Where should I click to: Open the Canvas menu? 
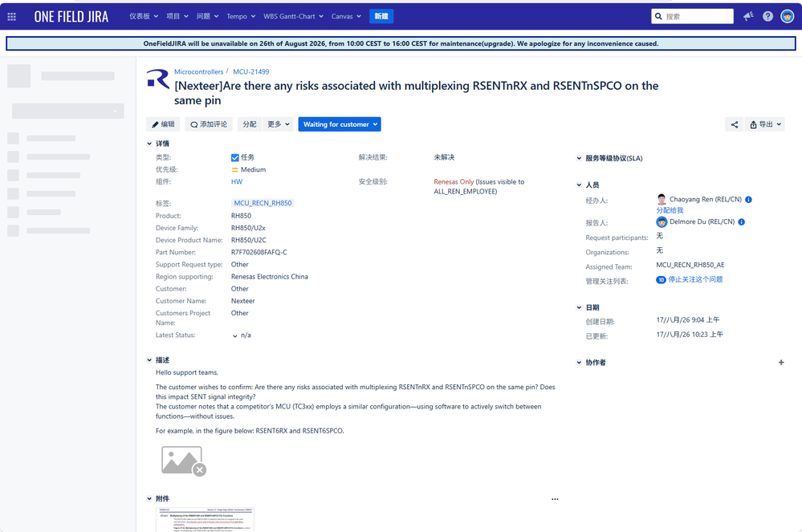tap(346, 16)
